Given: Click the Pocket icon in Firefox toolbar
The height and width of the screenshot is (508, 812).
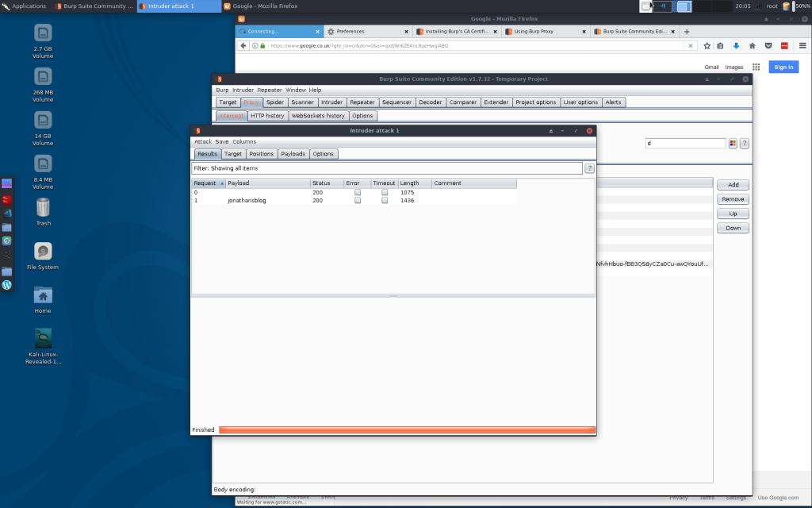Looking at the screenshot, I should tap(768, 46).
